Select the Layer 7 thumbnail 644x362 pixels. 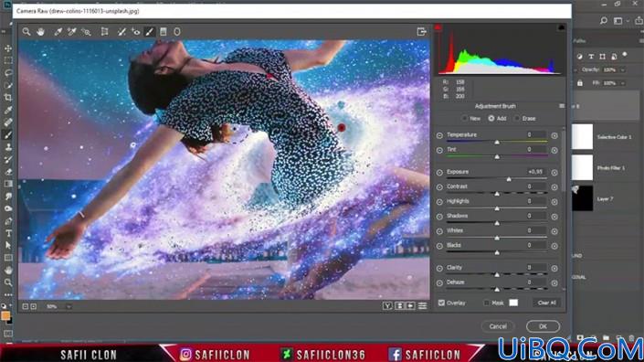click(x=583, y=198)
